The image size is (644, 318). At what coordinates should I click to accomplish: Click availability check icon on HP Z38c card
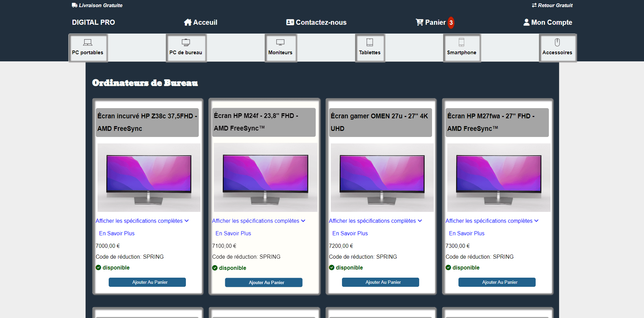[99, 267]
